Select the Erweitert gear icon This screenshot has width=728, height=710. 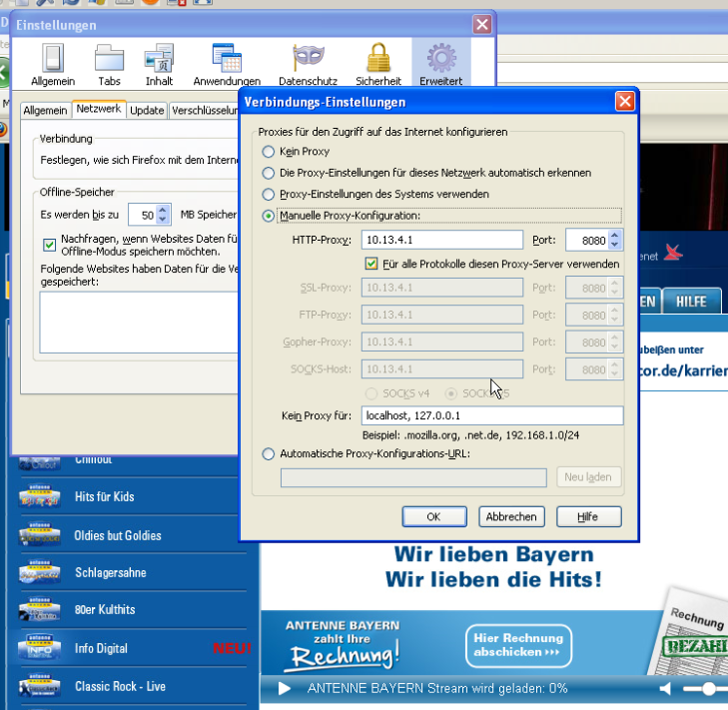(440, 64)
